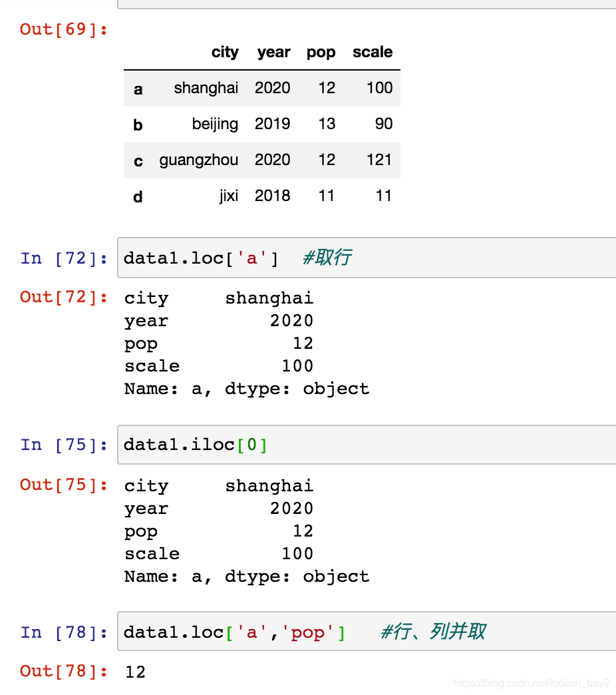Click the year cell '2019'

pyautogui.click(x=272, y=124)
